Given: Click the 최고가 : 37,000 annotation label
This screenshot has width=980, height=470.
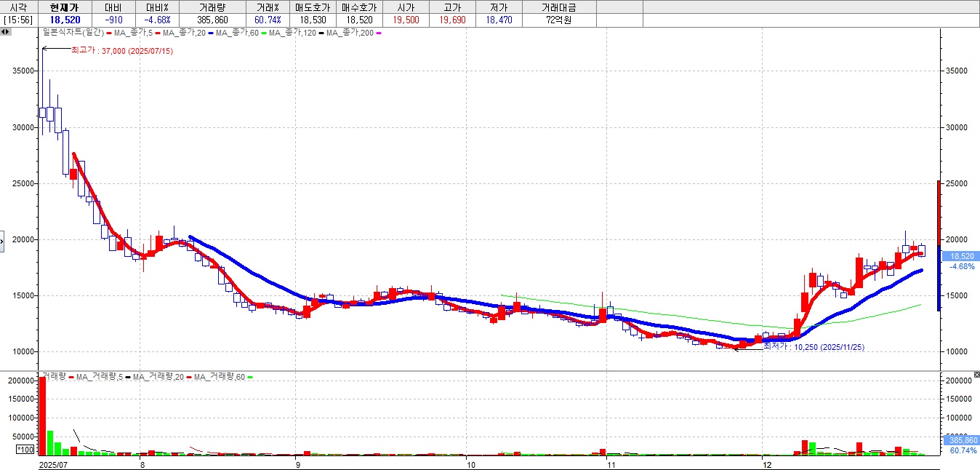Looking at the screenshot, I should coord(122,51).
